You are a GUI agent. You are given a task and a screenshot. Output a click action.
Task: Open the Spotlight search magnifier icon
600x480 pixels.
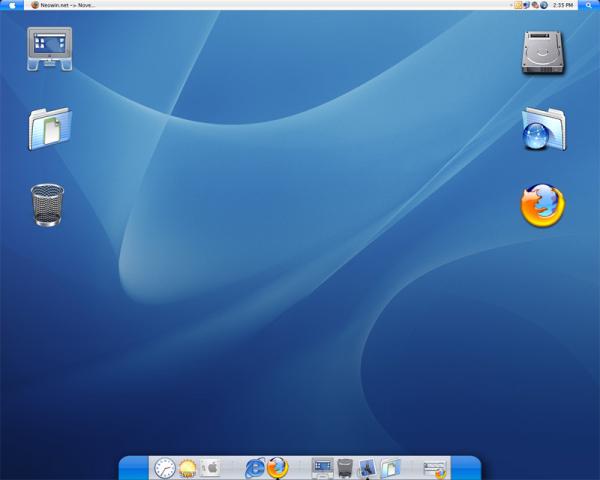[589, 5]
